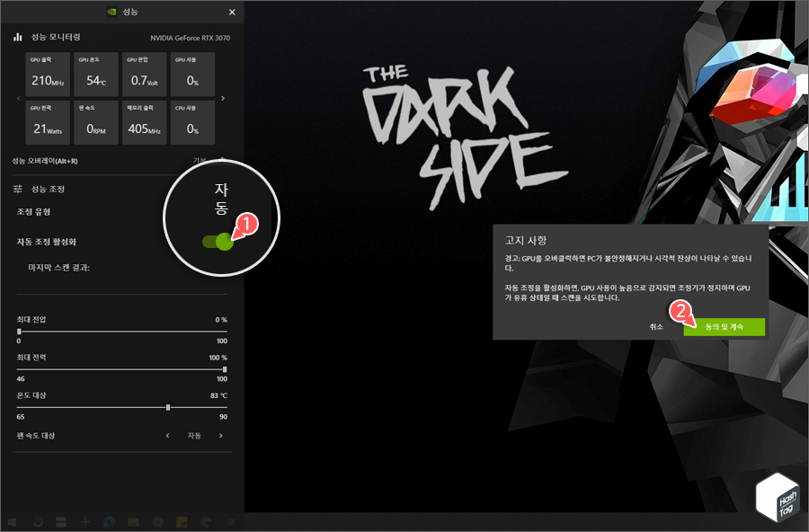Open the yellow Sticky Notes icon on the taskbar
Image resolution: width=809 pixels, height=532 pixels.
click(x=182, y=522)
